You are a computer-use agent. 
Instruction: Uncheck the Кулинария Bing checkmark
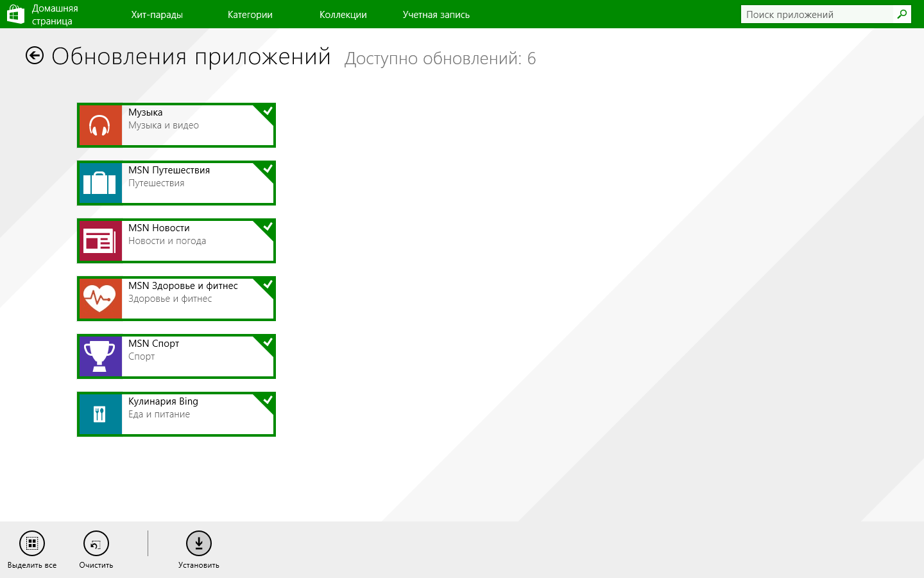268,400
